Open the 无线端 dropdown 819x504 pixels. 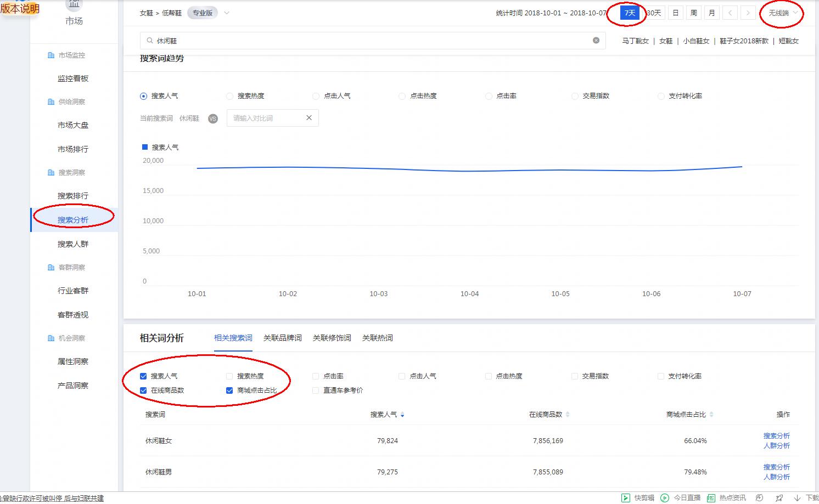tap(782, 13)
